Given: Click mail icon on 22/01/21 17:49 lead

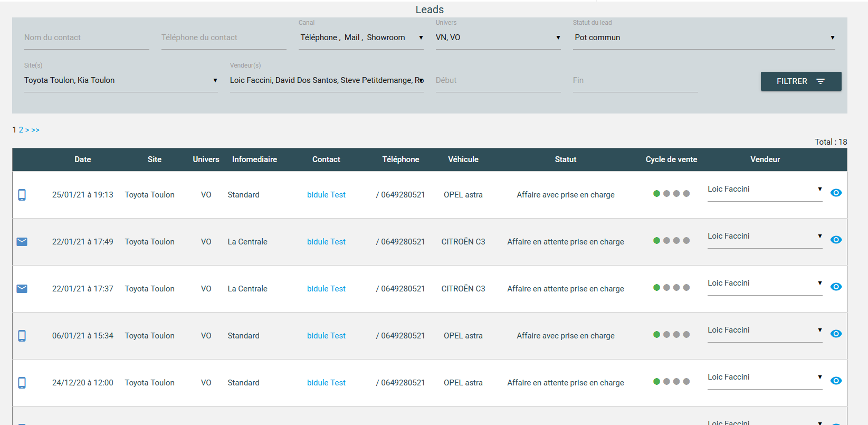Looking at the screenshot, I should pyautogui.click(x=22, y=242).
